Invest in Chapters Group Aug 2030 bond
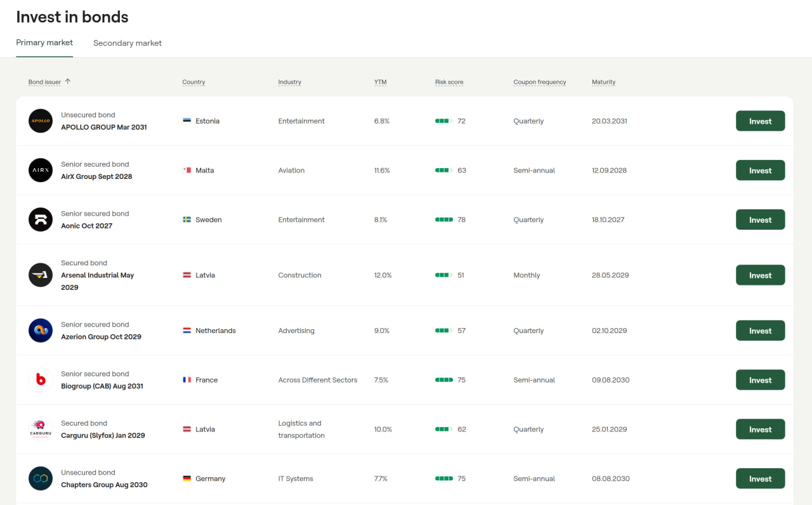The height and width of the screenshot is (505, 812). tap(760, 478)
